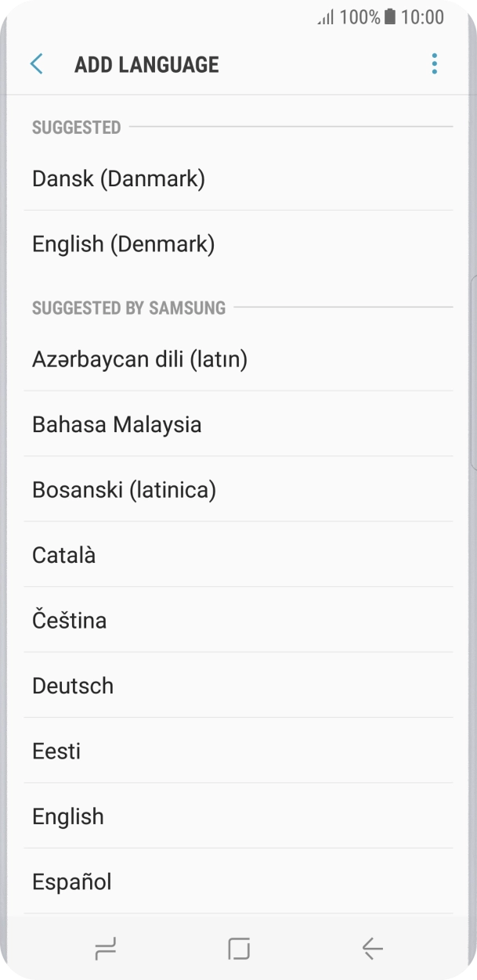Tap Eesti in the language list
Image resolution: width=477 pixels, height=980 pixels.
56,751
